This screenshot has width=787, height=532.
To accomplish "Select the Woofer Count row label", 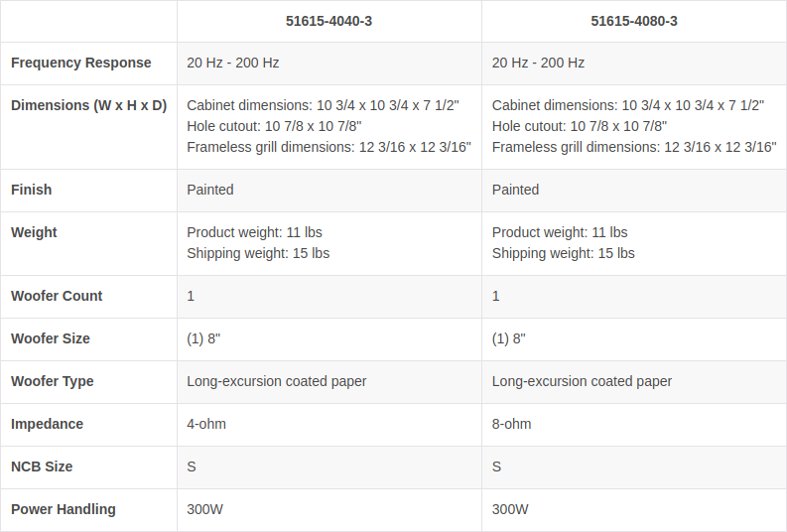I will [x=57, y=296].
